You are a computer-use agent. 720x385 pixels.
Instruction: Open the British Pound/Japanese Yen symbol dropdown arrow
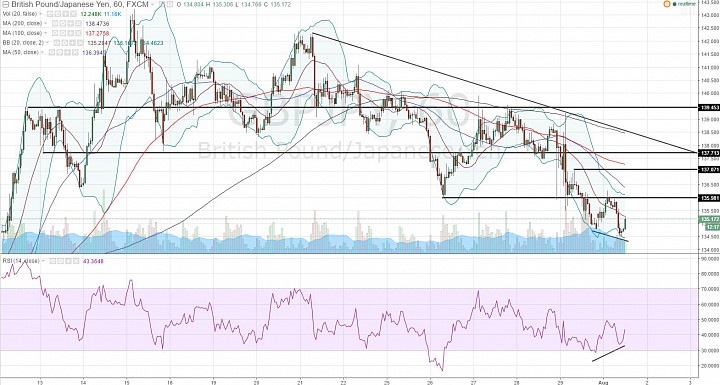click(x=152, y=5)
